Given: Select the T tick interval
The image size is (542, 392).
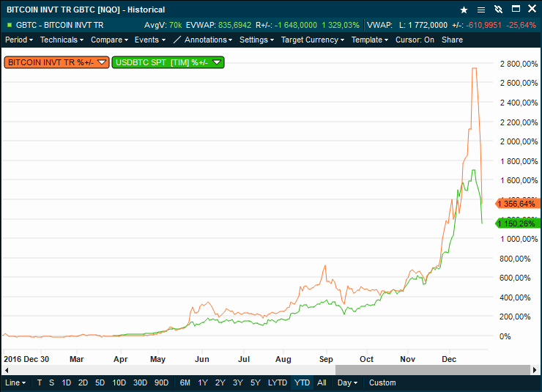Looking at the screenshot, I should (40, 382).
